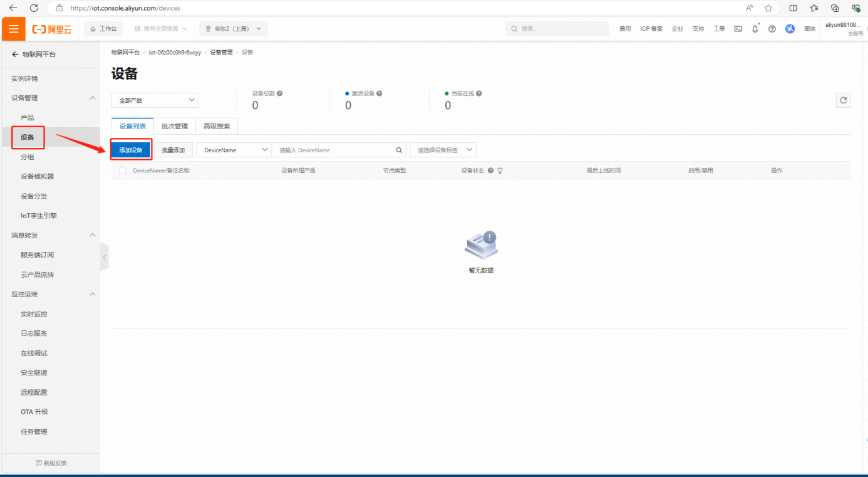
Task: Open the ICP 备案 link
Action: point(651,29)
